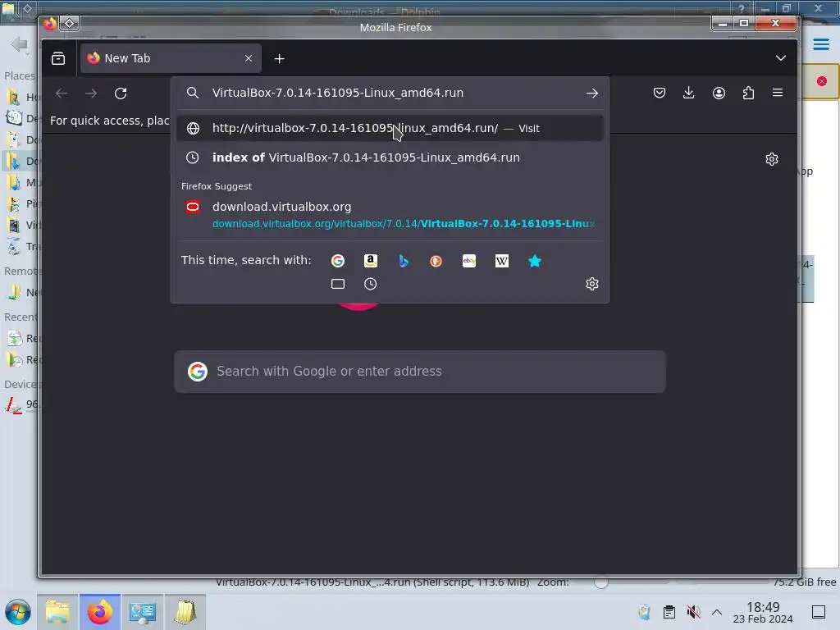Open Save to Pocket icon
This screenshot has width=840, height=630.
(x=660, y=94)
